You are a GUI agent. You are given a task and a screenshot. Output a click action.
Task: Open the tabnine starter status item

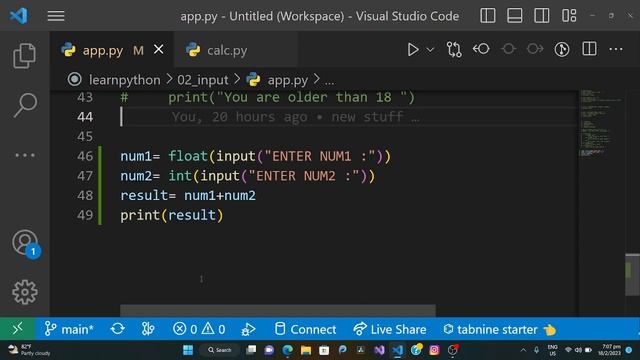pyautogui.click(x=500, y=329)
